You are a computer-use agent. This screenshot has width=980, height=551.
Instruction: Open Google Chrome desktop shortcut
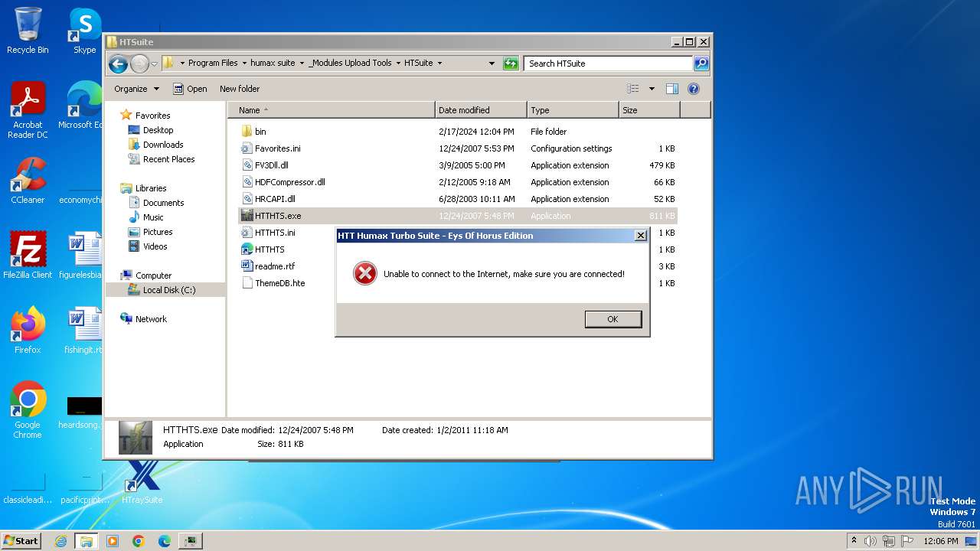pyautogui.click(x=28, y=410)
